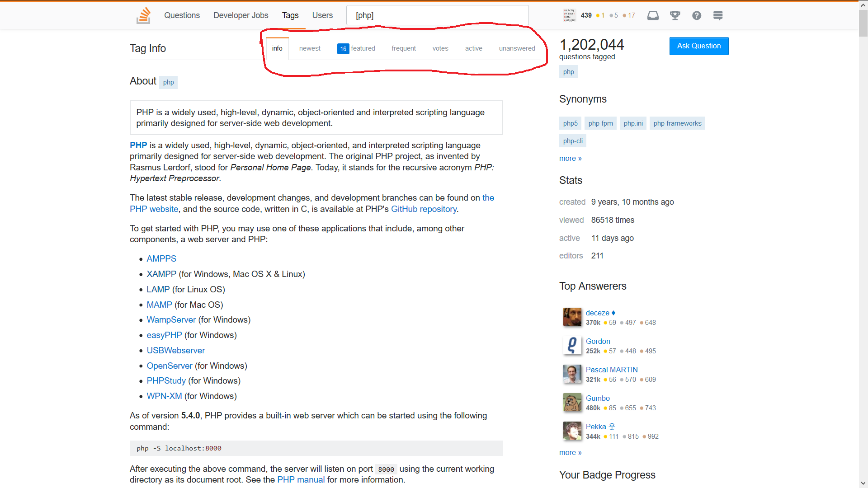Switch to the votes tab
This screenshot has height=488, width=868.
coord(440,48)
